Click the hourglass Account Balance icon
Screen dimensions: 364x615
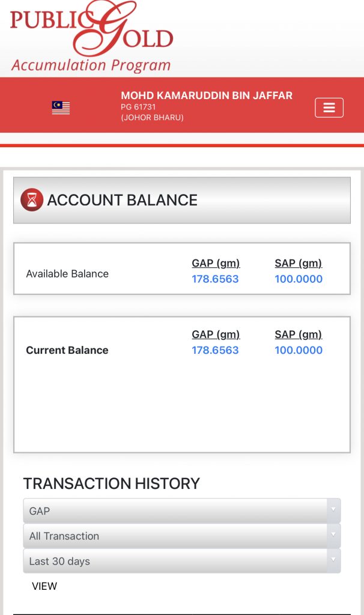(32, 200)
